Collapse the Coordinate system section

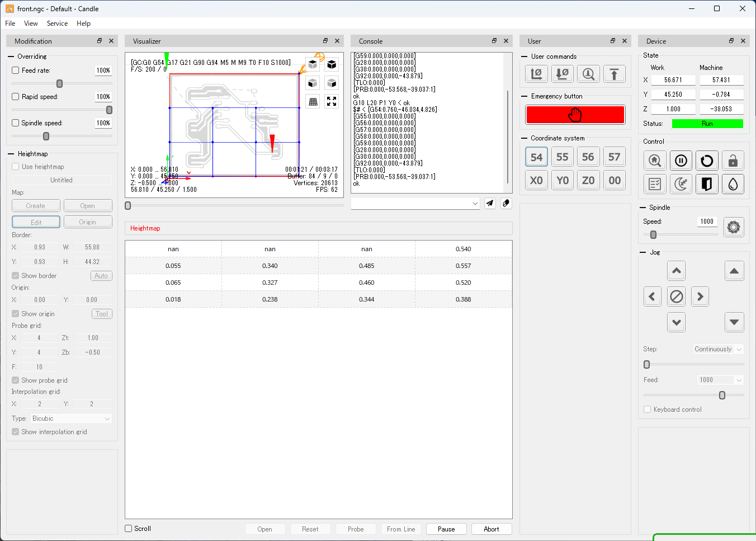tap(525, 138)
